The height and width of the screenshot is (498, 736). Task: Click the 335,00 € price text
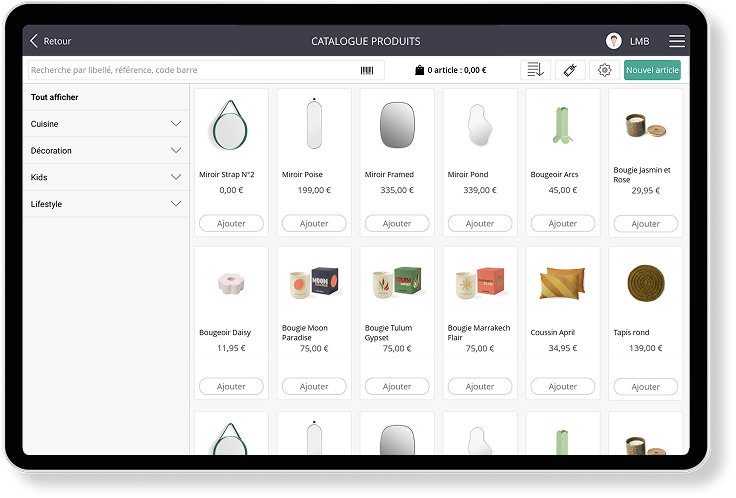(397, 190)
